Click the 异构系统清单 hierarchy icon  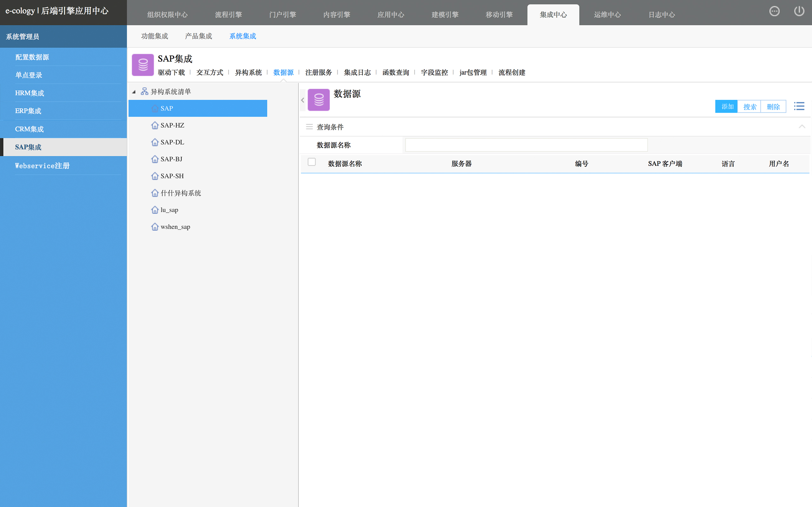click(144, 91)
